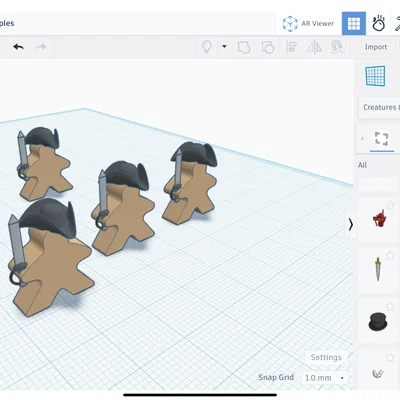Viewport: 400px width, 400px height.
Task: Favorite the wings shape star
Action: (x=390, y=358)
